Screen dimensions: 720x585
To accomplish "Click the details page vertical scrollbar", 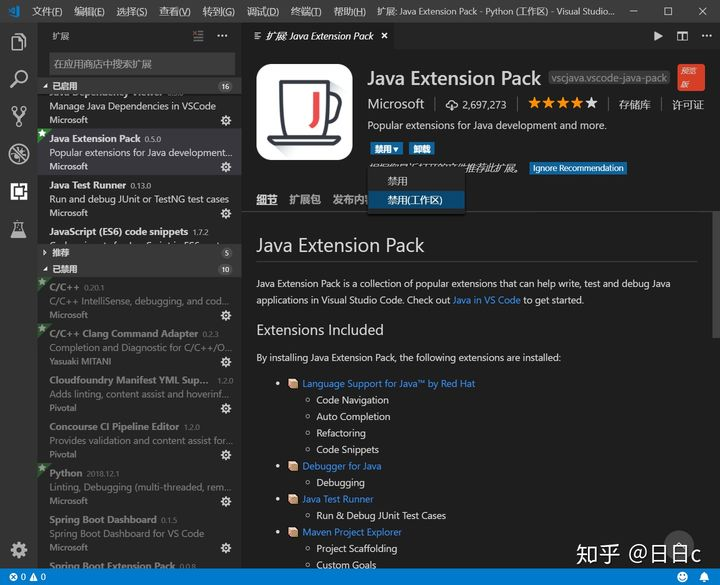I will coord(716,277).
